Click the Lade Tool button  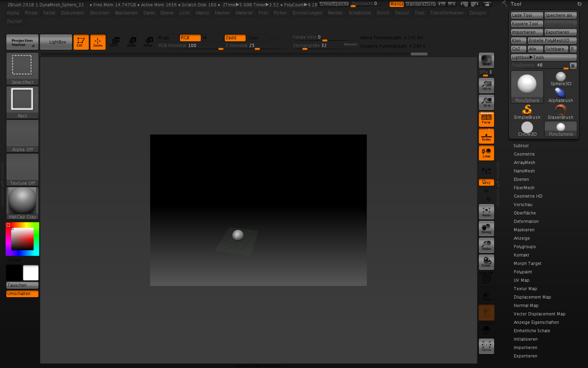527,15
